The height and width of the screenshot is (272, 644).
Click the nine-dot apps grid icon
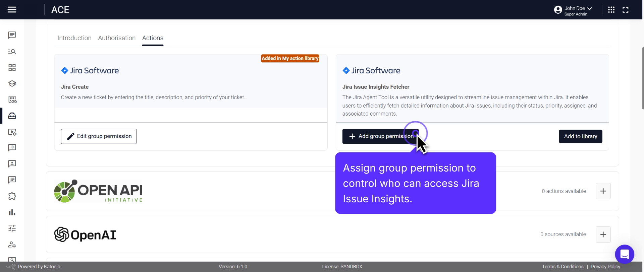(611, 10)
